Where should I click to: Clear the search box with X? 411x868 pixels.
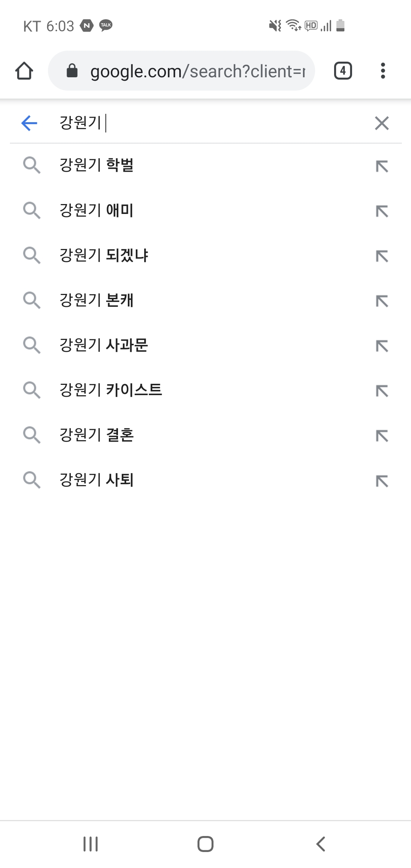[x=382, y=123]
